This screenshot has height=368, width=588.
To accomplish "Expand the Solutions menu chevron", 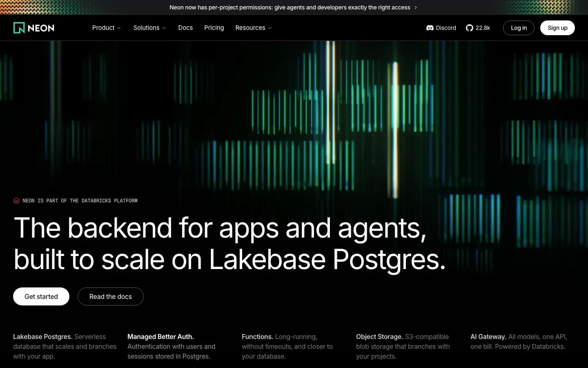I will [164, 28].
